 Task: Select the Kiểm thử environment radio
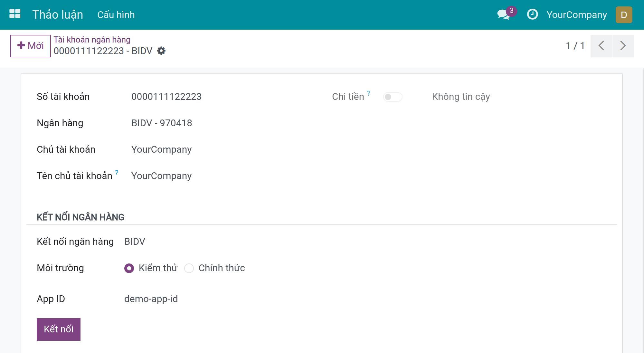pyautogui.click(x=129, y=268)
